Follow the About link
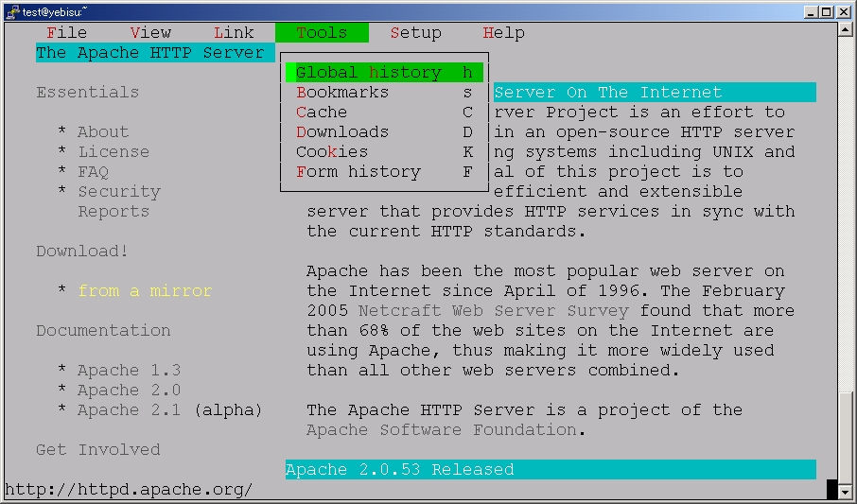Image resolution: width=857 pixels, height=504 pixels. pos(103,131)
